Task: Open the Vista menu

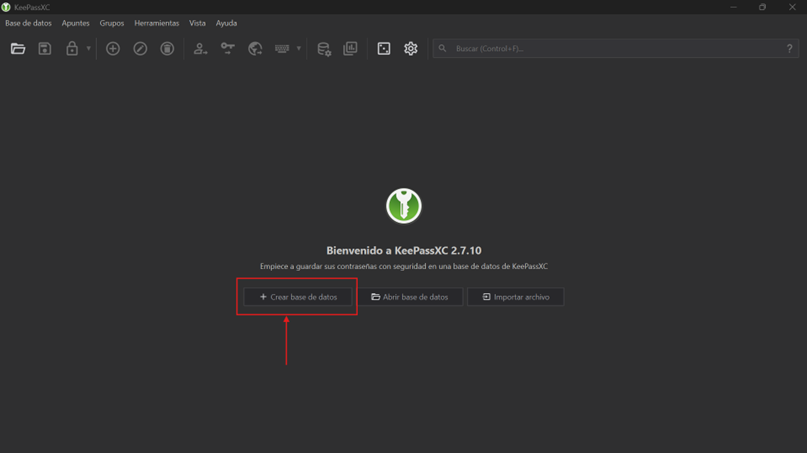Action: 197,23
